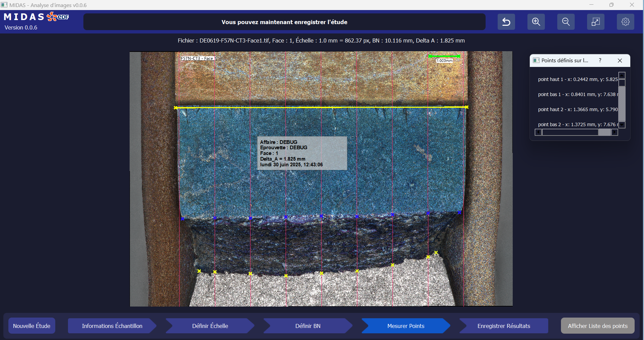Viewport: 644px width, 340px height.
Task: Click the points list vertical scrollbar thumb
Action: tap(622, 83)
